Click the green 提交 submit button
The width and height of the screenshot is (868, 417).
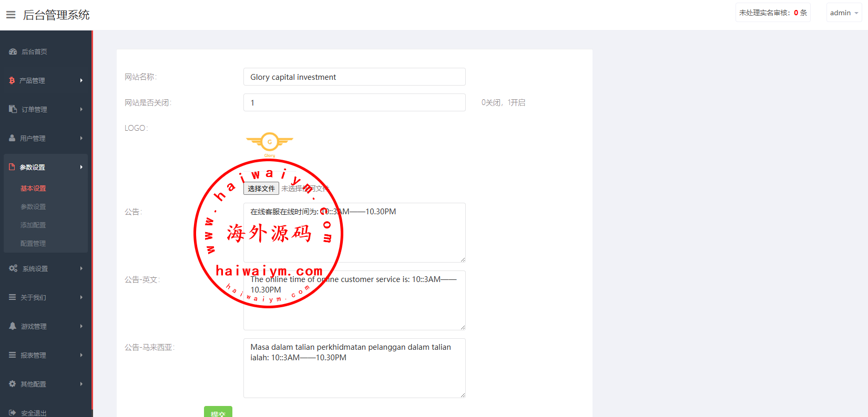tap(218, 412)
